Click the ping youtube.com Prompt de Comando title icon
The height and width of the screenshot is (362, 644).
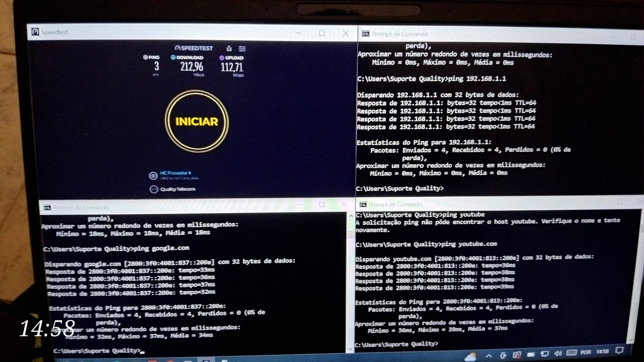(363, 205)
